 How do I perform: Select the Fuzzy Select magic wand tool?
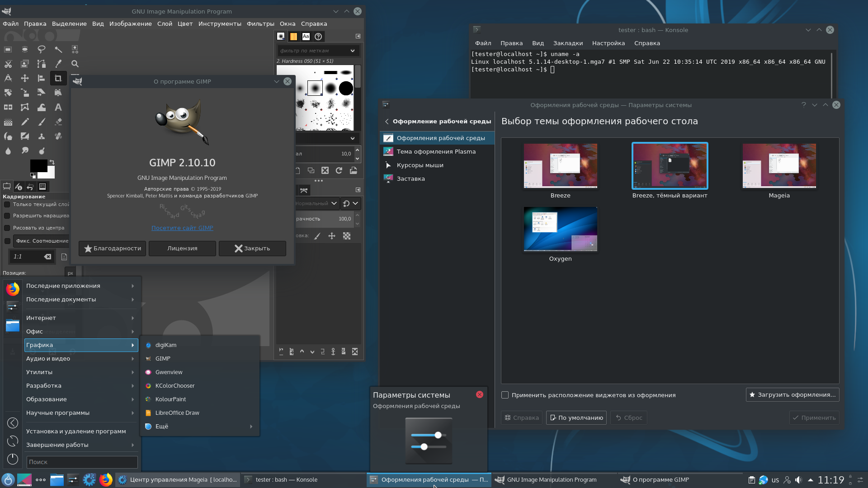pos(58,49)
